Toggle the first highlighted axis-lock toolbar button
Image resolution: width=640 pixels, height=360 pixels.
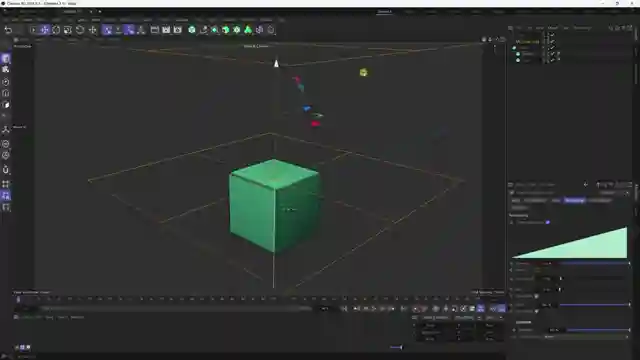107,30
